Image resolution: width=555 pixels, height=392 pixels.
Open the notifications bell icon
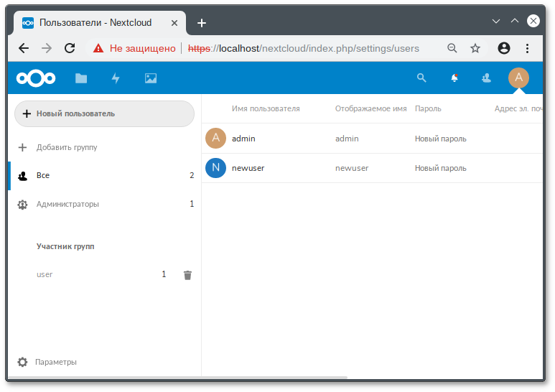coord(454,78)
